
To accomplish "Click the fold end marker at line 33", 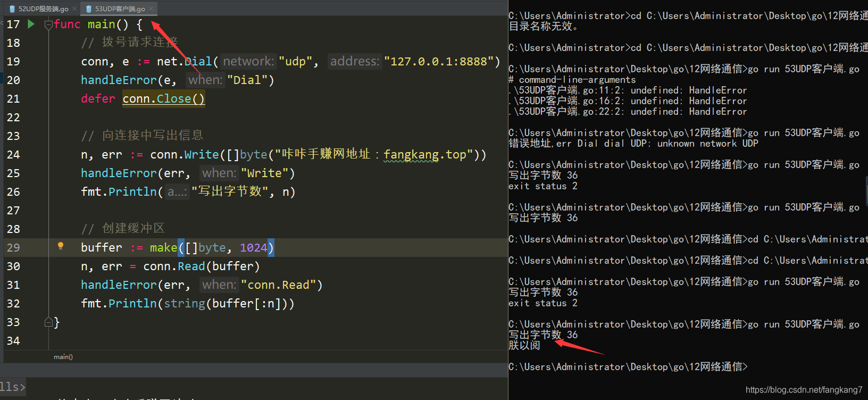I will [x=48, y=322].
